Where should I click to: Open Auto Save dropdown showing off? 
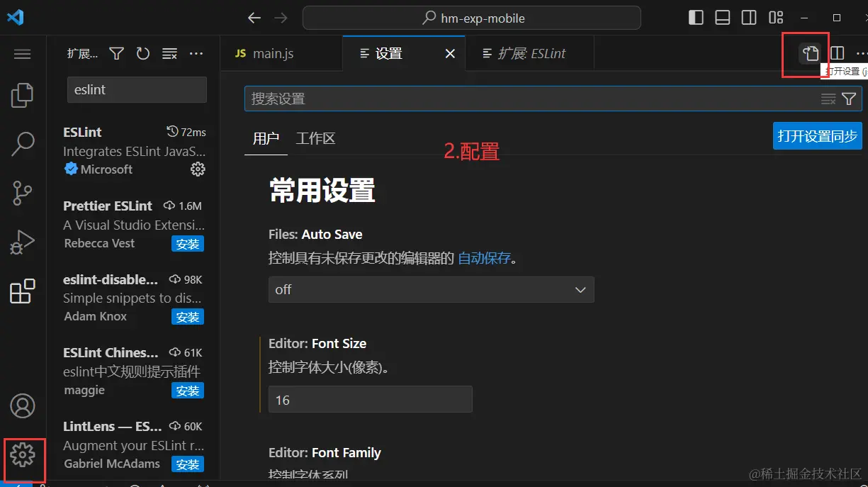tap(431, 289)
